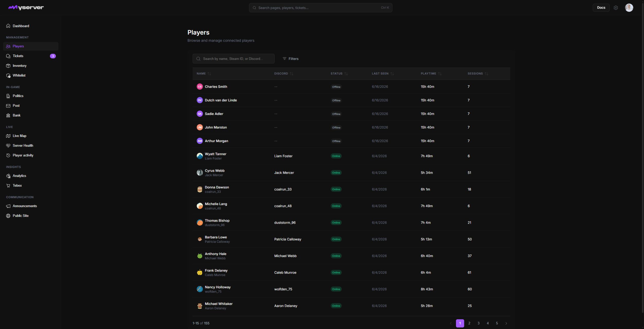Open John Marston's player row

(351, 127)
